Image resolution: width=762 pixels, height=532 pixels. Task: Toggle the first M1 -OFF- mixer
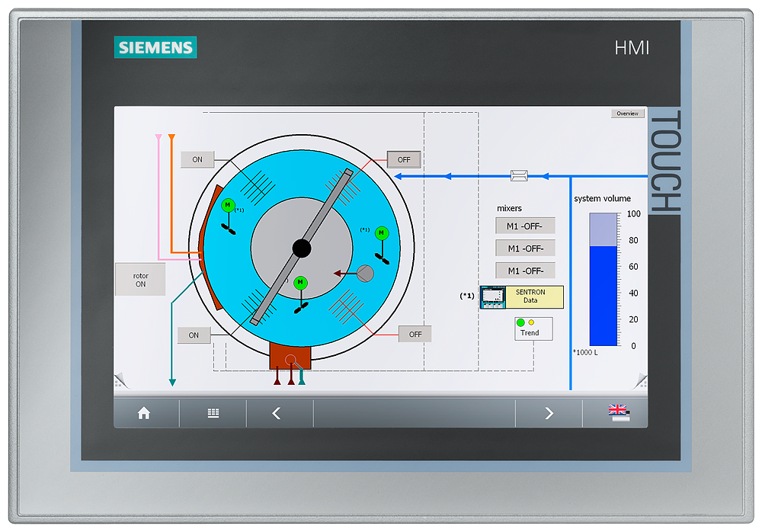pyautogui.click(x=526, y=225)
